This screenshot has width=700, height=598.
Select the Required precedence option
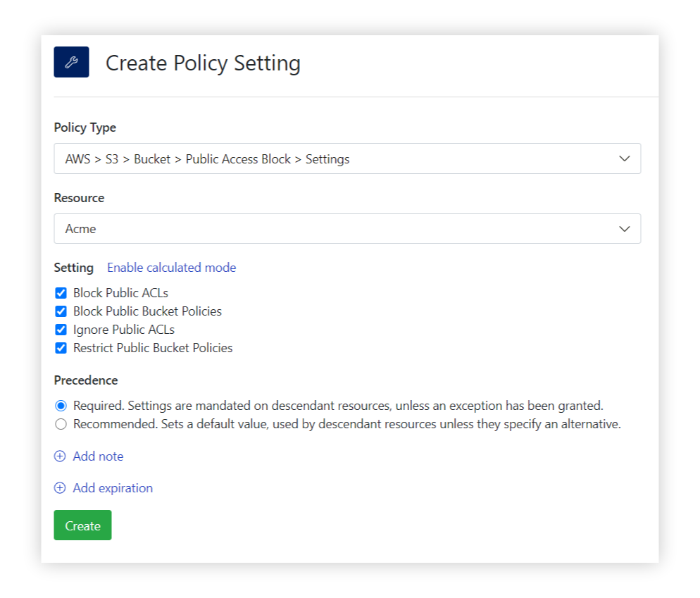tap(61, 405)
